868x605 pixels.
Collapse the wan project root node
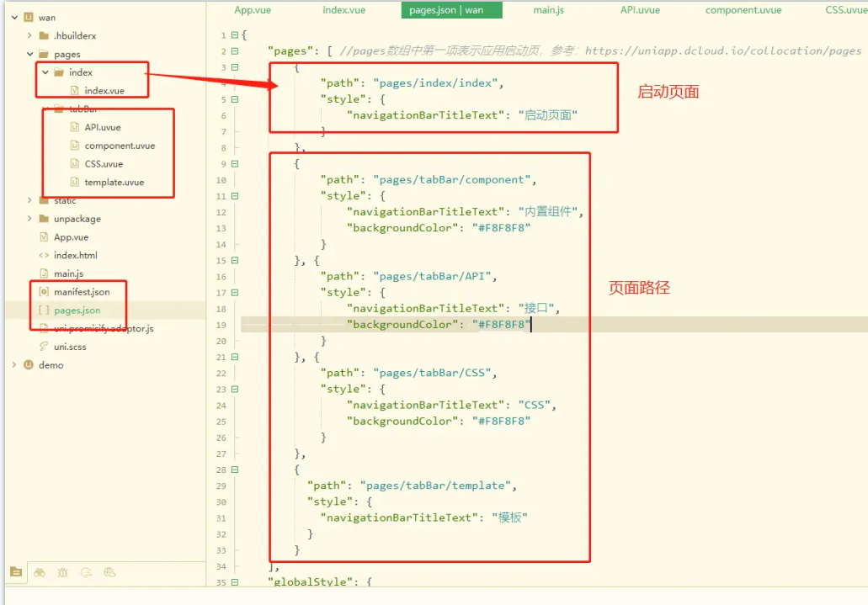point(14,16)
